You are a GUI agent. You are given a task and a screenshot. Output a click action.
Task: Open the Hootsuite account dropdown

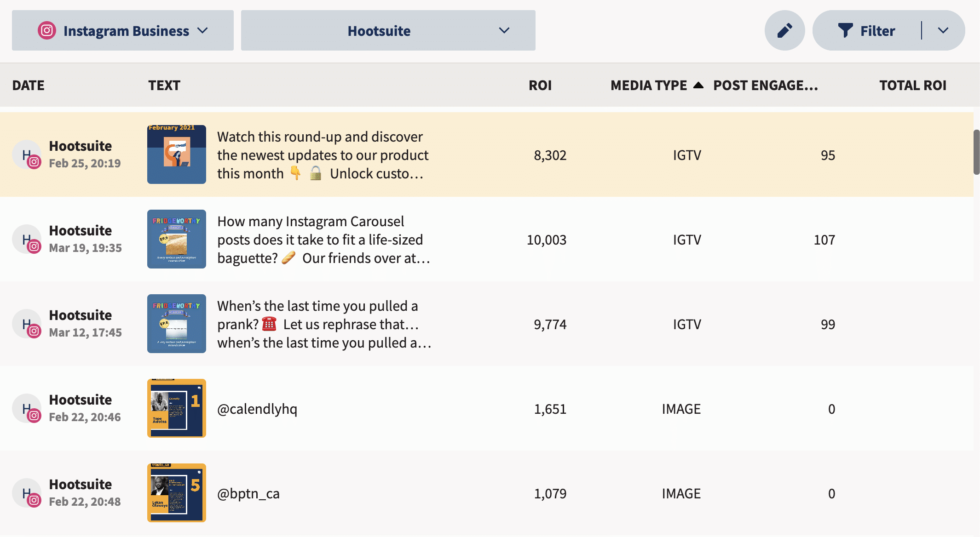tap(388, 30)
